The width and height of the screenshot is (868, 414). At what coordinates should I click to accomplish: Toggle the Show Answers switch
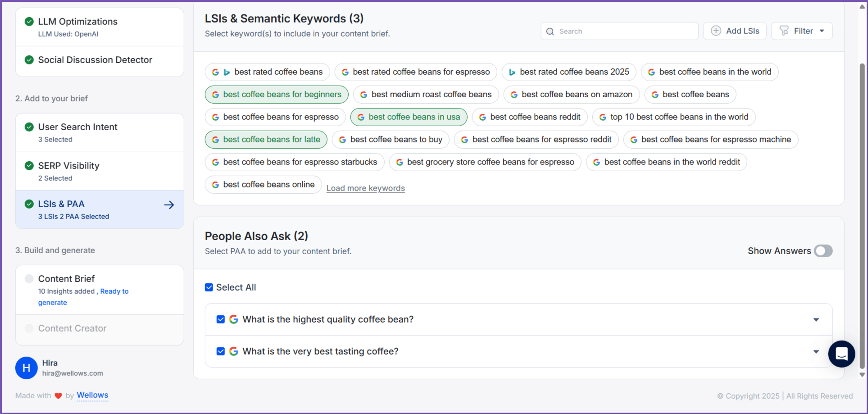pyautogui.click(x=823, y=251)
